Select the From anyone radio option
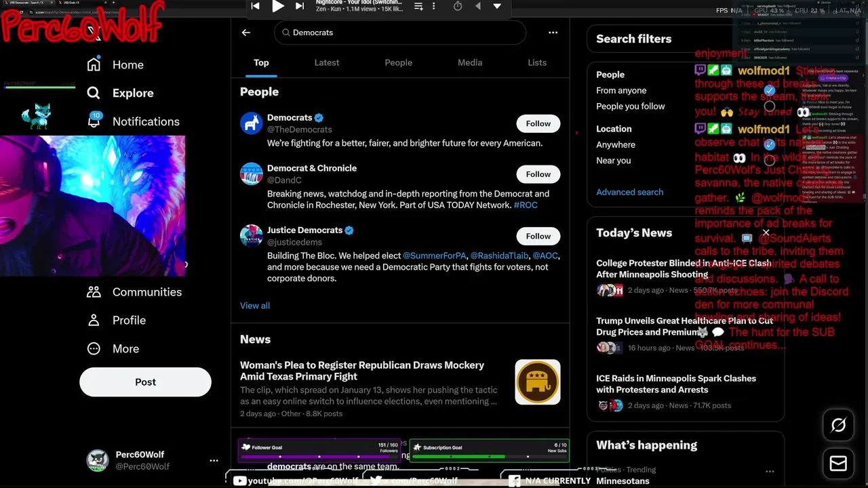 coord(769,90)
